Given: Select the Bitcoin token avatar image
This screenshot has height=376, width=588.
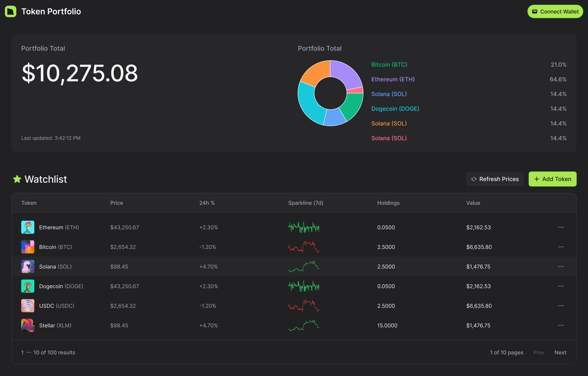Looking at the screenshot, I should point(28,247).
